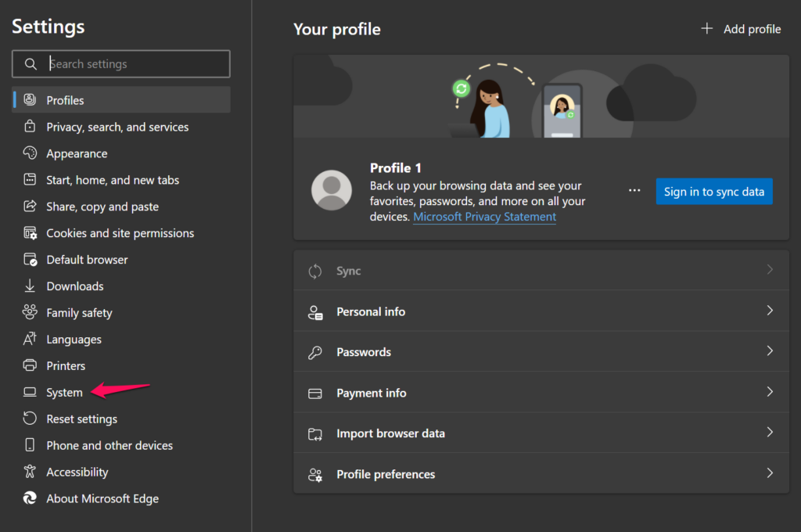
Task: Open the Profiles settings section
Action: coord(121,99)
